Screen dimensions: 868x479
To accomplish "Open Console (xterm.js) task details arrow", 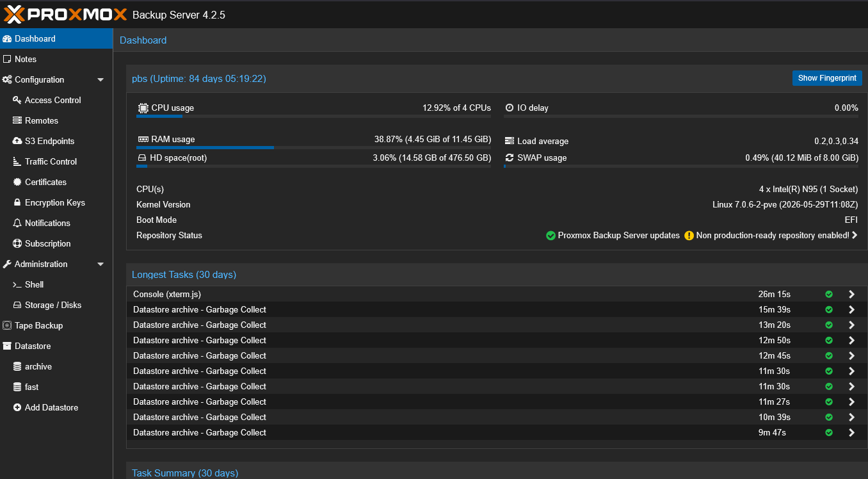I will coord(851,294).
